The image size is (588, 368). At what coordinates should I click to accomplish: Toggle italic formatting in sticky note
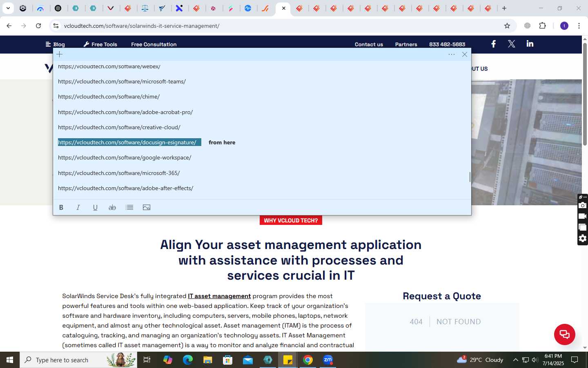coord(78,207)
